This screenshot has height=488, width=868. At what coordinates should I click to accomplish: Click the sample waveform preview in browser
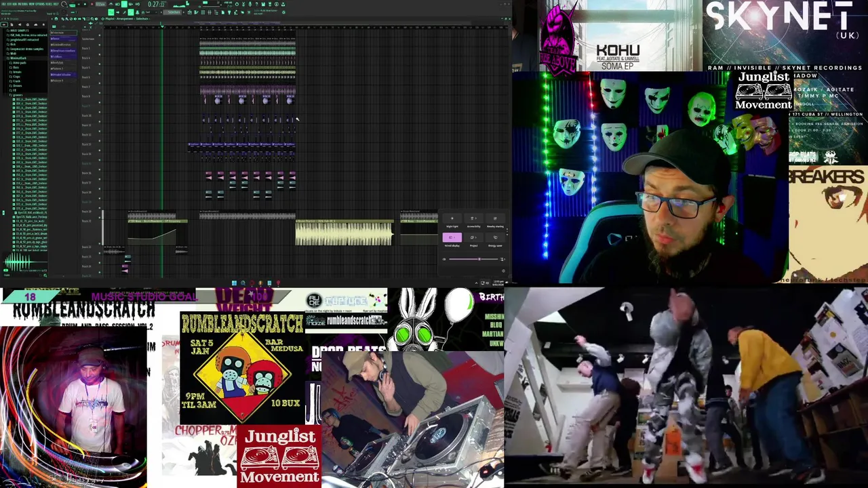25,262
